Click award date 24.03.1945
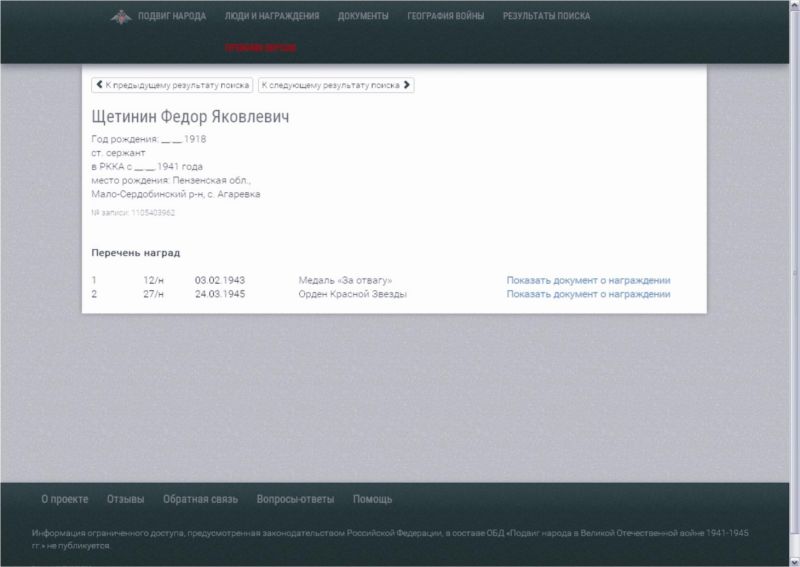 point(220,294)
